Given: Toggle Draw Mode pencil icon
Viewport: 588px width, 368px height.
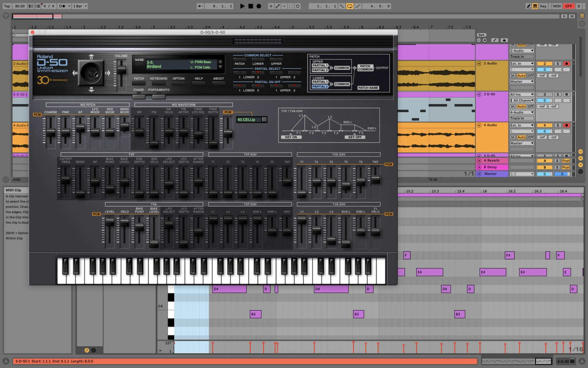Looking at the screenshot, I should (x=528, y=6).
